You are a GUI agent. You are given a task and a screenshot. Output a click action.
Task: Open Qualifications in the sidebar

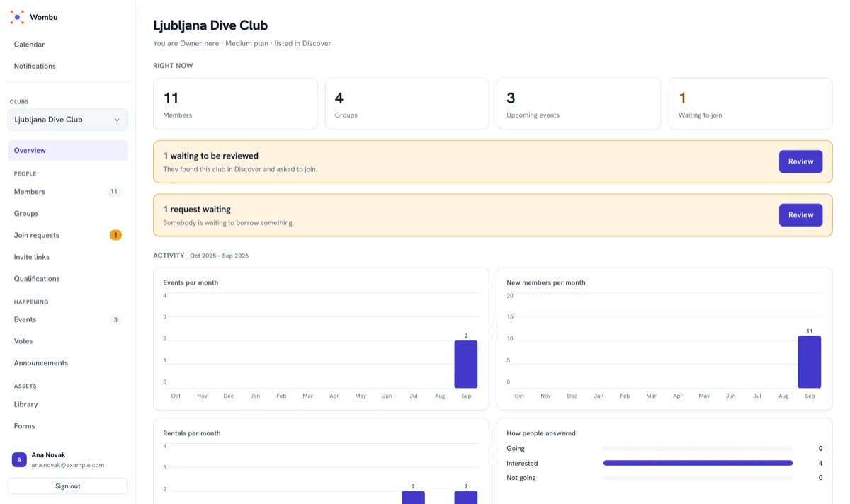(68, 279)
